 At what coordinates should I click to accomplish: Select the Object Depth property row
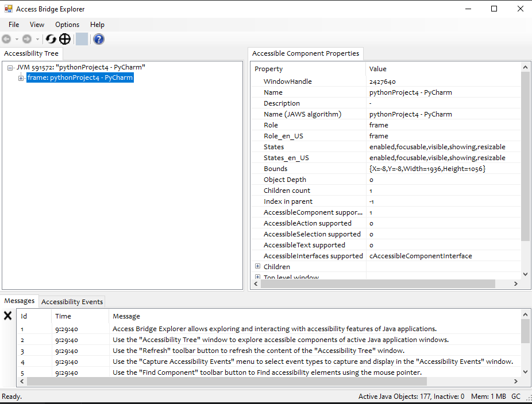click(385, 180)
